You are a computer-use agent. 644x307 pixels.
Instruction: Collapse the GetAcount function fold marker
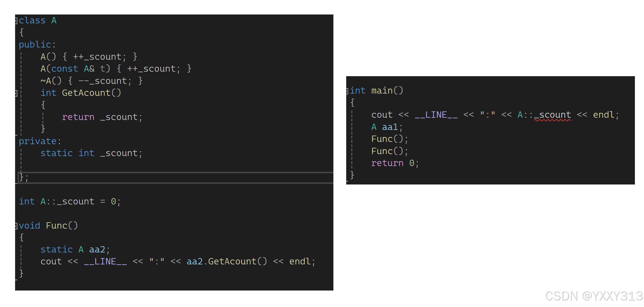click(x=17, y=93)
